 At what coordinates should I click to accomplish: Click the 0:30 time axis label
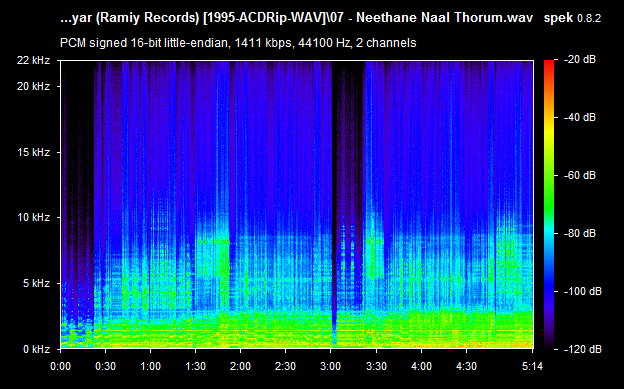click(x=105, y=366)
